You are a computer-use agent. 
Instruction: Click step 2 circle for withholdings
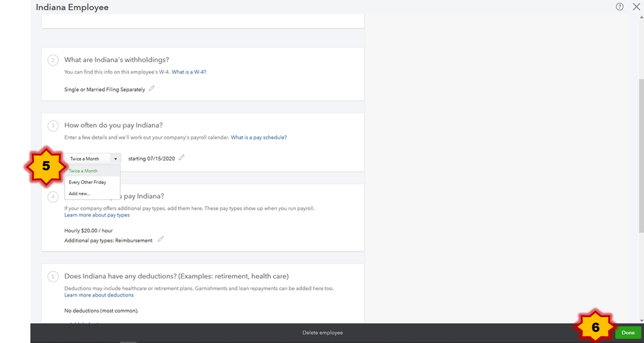53,61
